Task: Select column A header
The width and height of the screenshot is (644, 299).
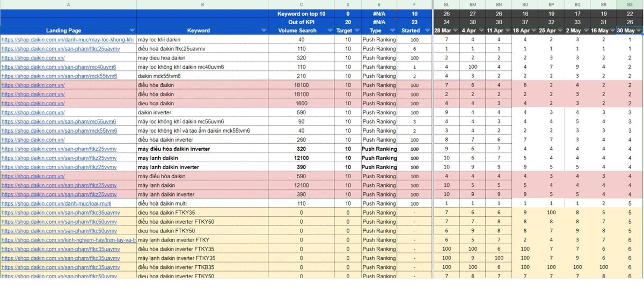Action: [x=68, y=4]
